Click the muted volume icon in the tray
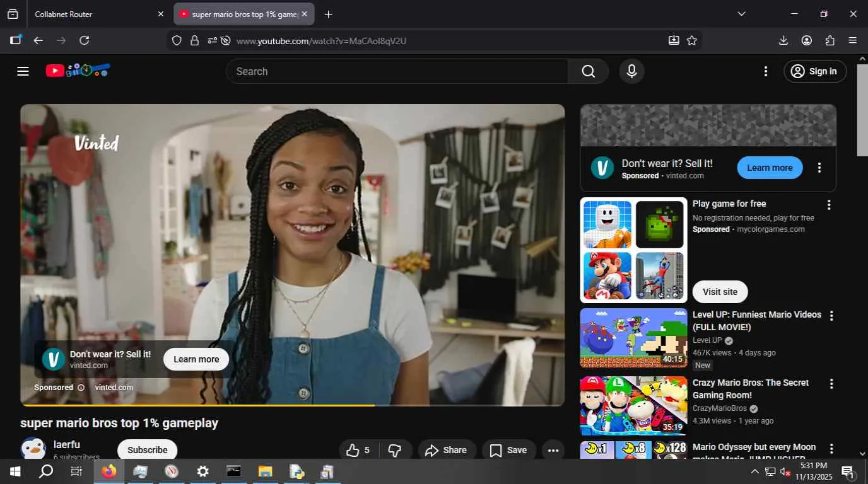This screenshot has width=868, height=484. 785,471
